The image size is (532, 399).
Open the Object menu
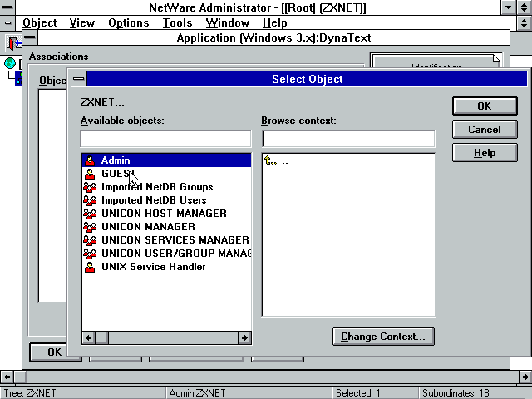point(40,22)
